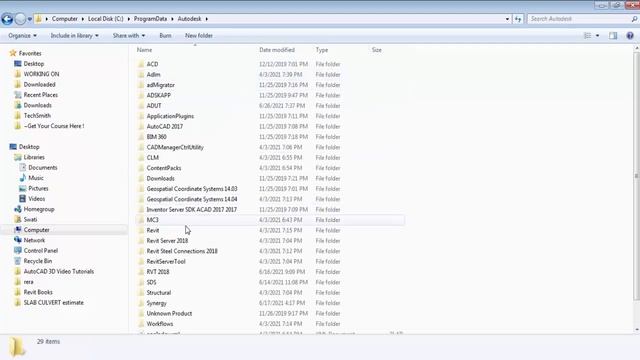Select the AutoCAD 2017 folder icon
Image resolution: width=640 pixels, height=360 pixels.
(141, 127)
